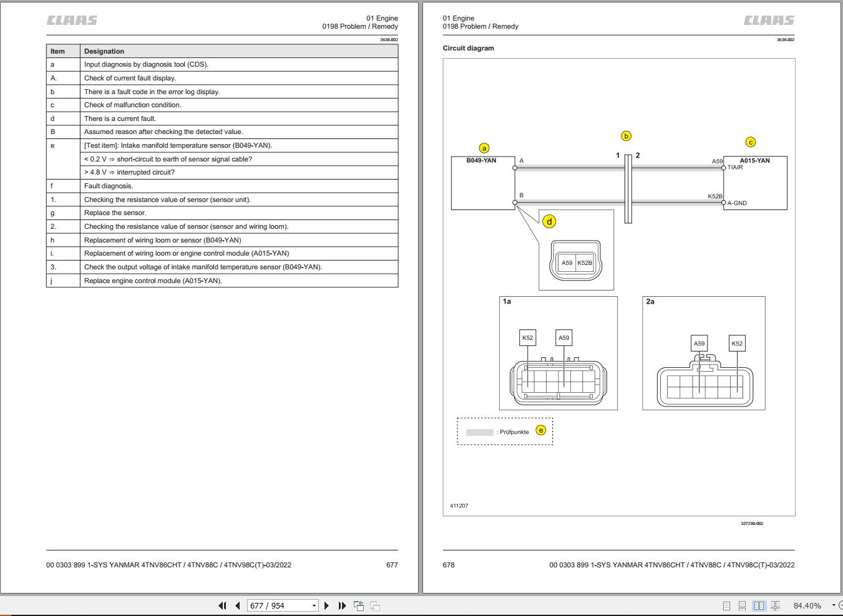843x616 pixels.
Task: Click the yellow marker d in diagram
Action: point(549,221)
